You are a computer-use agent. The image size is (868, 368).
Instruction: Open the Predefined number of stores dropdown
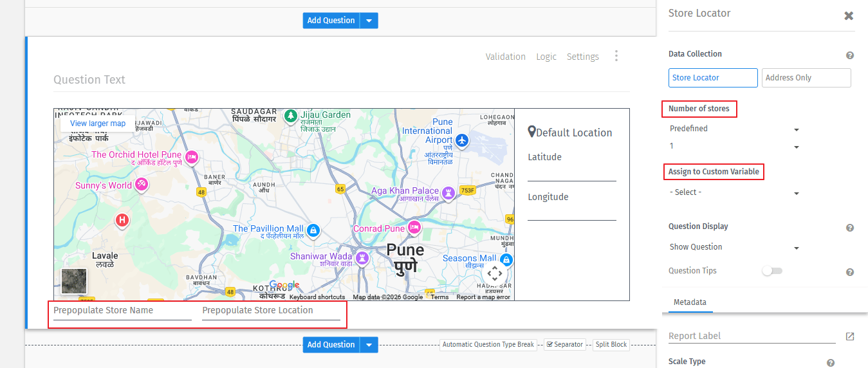coord(734,129)
